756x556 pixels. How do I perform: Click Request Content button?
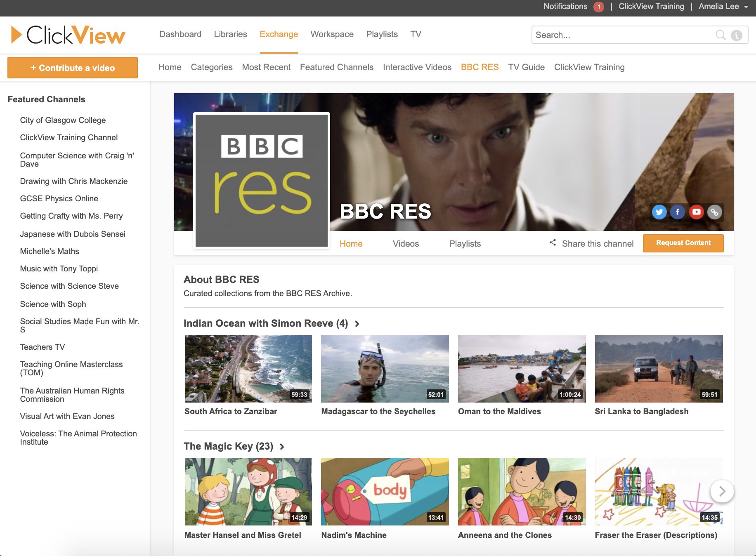[x=683, y=243]
